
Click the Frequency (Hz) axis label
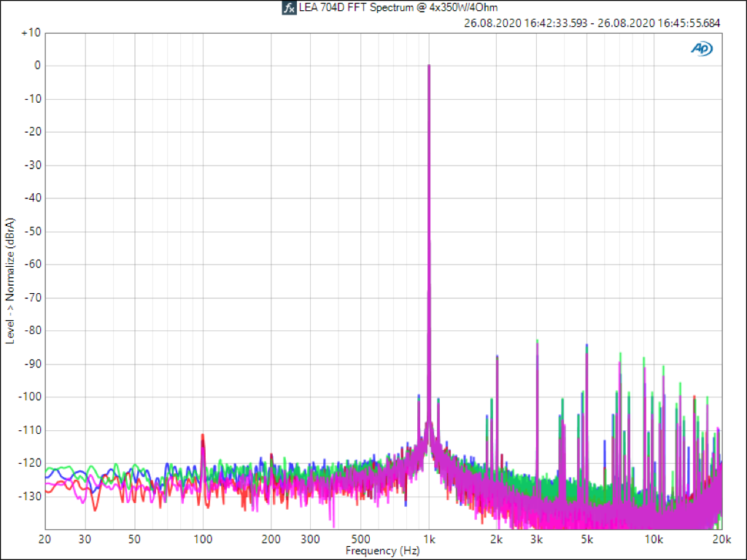pyautogui.click(x=384, y=551)
